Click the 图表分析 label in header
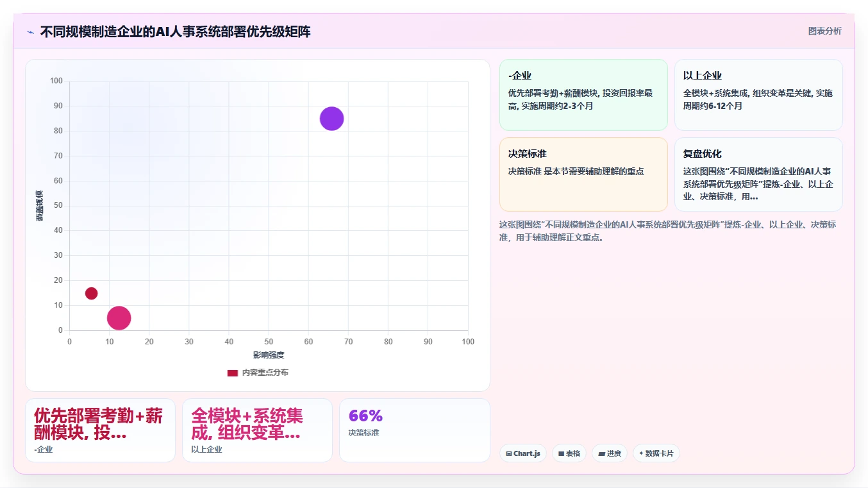This screenshot has height=488, width=868. point(824,31)
